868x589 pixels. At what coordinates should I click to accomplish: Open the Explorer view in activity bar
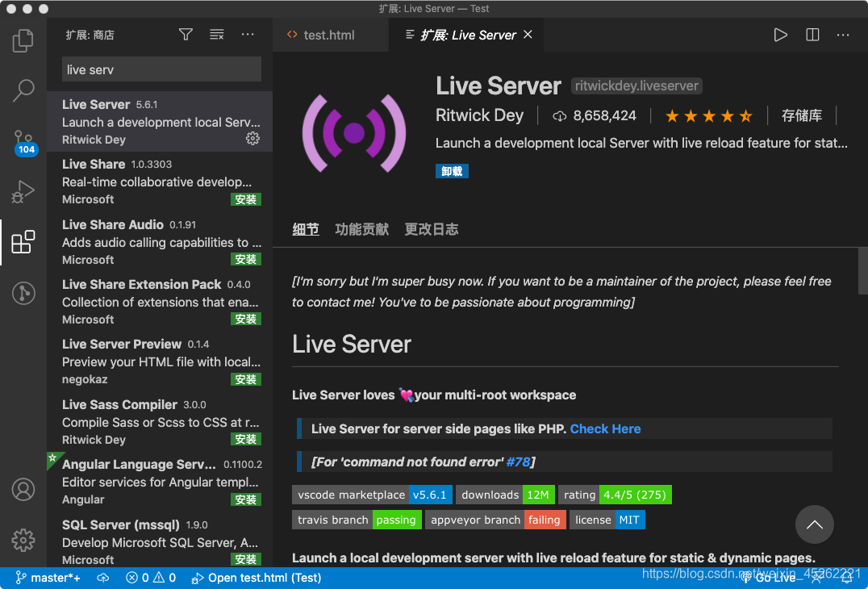(23, 40)
